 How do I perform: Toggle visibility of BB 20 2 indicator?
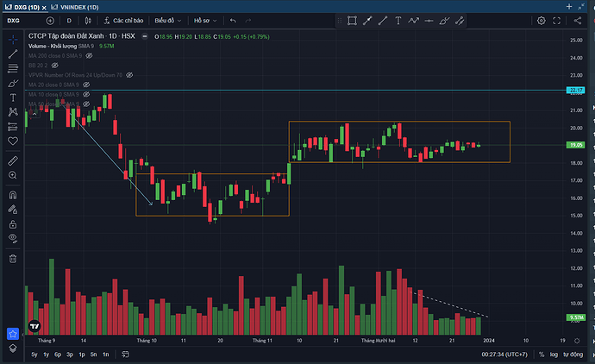(x=55, y=66)
